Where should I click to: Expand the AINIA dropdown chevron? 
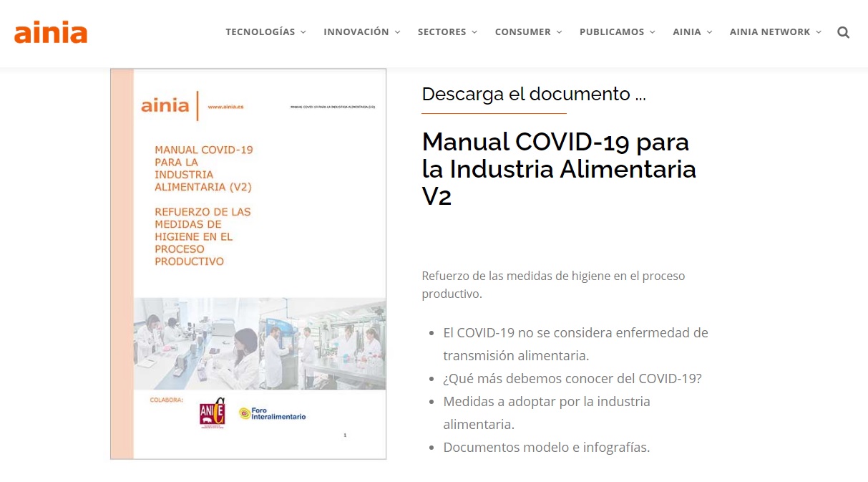[x=709, y=32]
